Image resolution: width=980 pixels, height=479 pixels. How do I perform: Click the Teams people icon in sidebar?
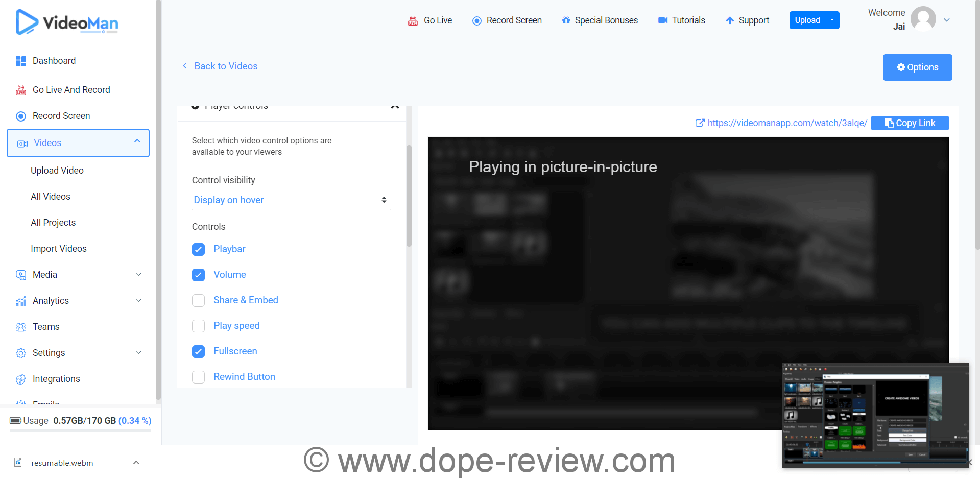coord(21,327)
